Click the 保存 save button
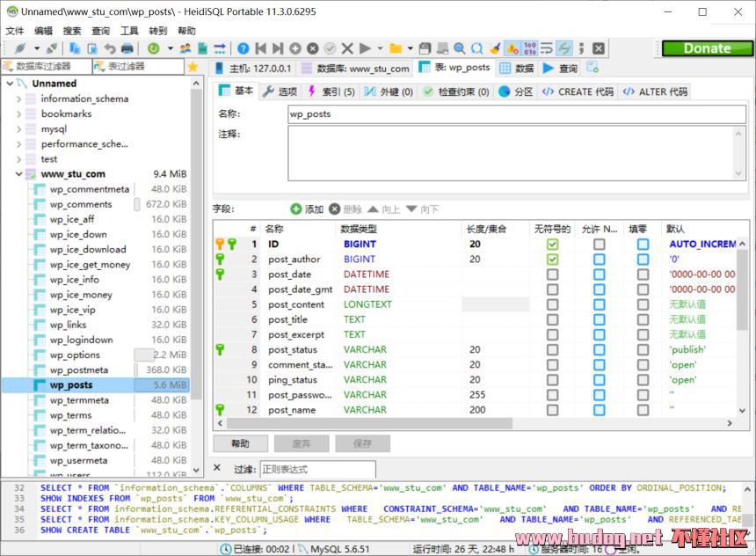 362,443
